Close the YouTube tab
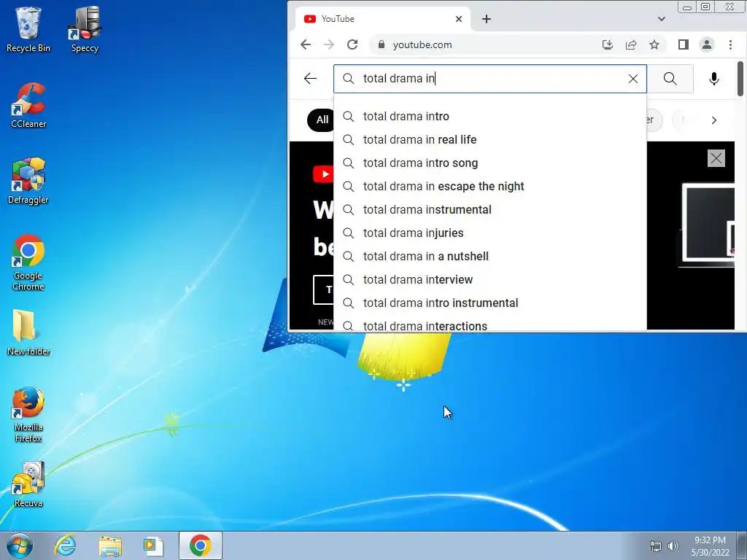 point(458,19)
